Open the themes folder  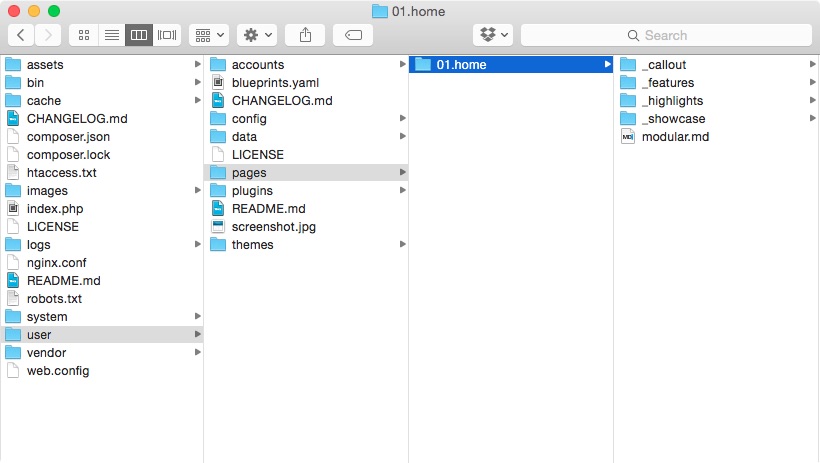(252, 245)
